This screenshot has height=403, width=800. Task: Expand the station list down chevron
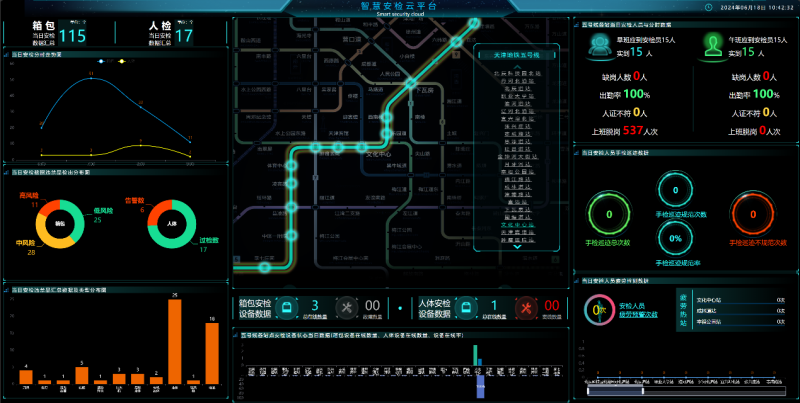pyautogui.click(x=517, y=248)
